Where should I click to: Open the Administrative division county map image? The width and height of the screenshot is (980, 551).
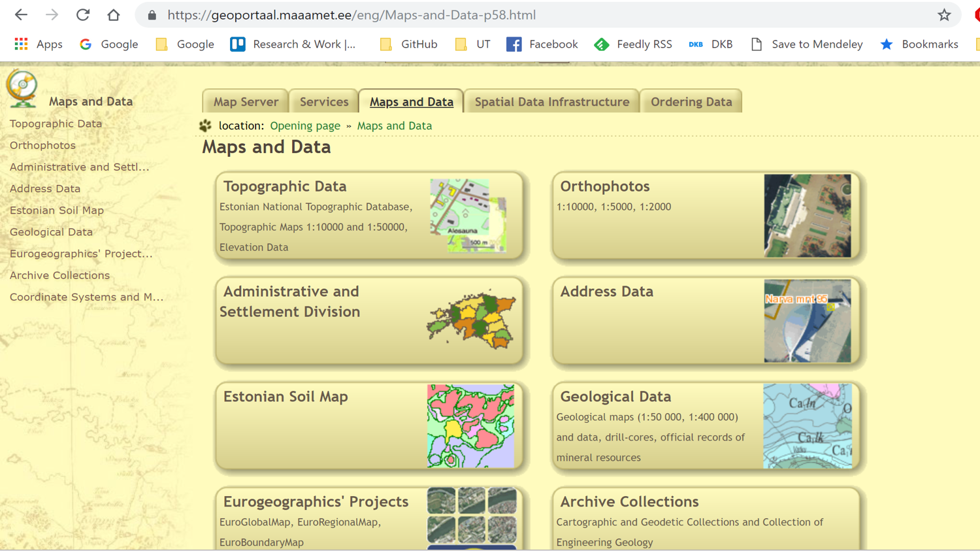click(471, 320)
